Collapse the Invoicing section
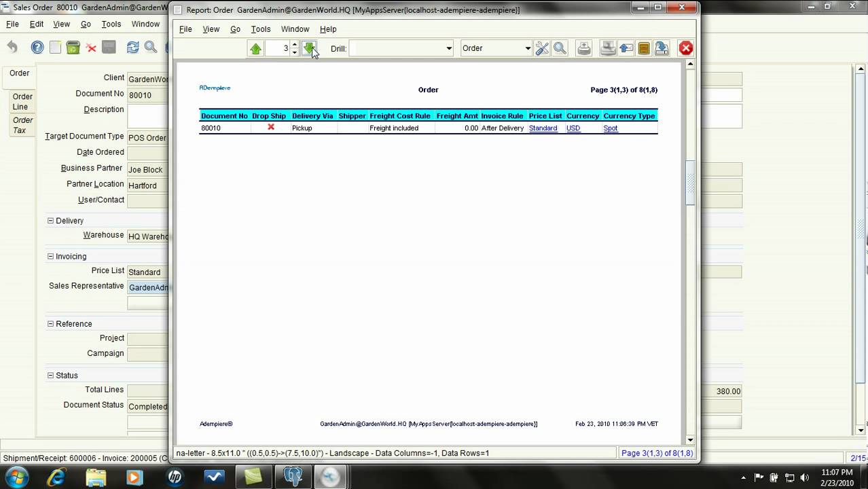The image size is (868, 489). (50, 256)
